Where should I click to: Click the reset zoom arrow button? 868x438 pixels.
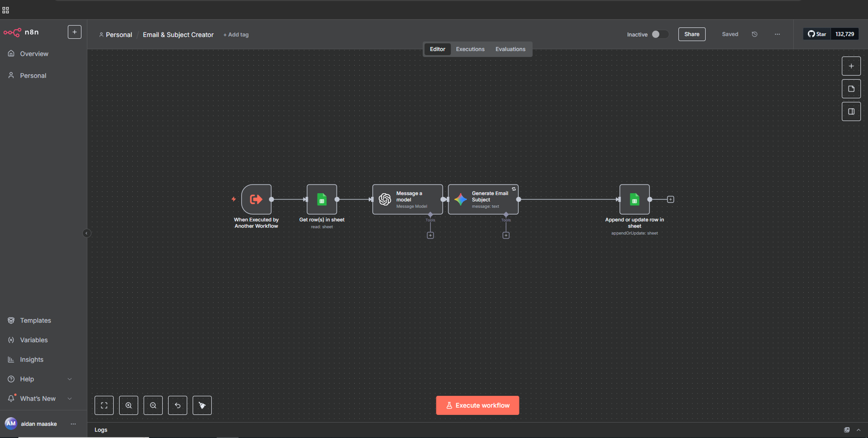point(178,405)
